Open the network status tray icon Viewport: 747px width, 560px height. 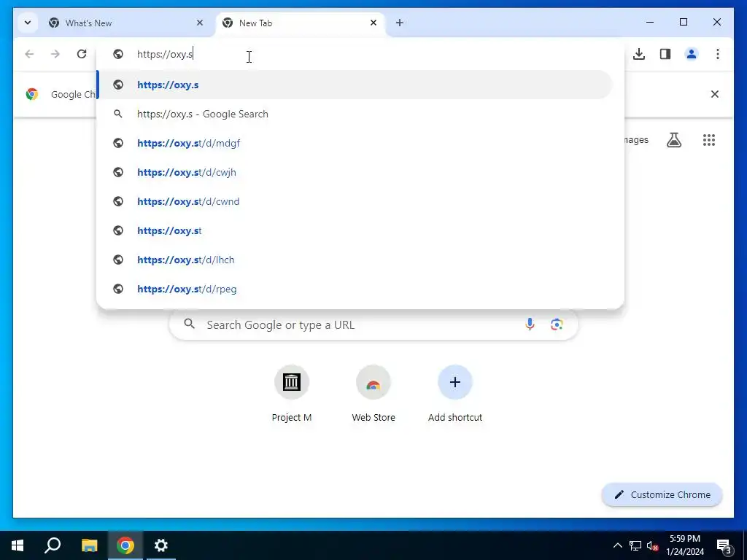pyautogui.click(x=635, y=545)
